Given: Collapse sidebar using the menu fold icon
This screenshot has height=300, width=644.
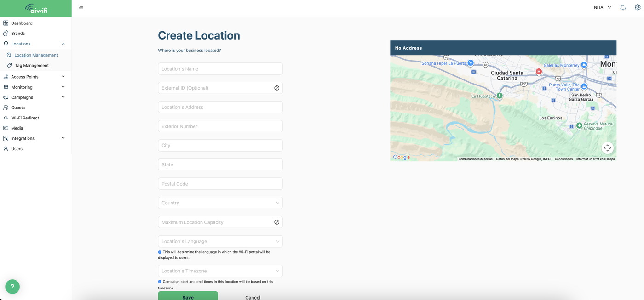Looking at the screenshot, I should click(81, 7).
